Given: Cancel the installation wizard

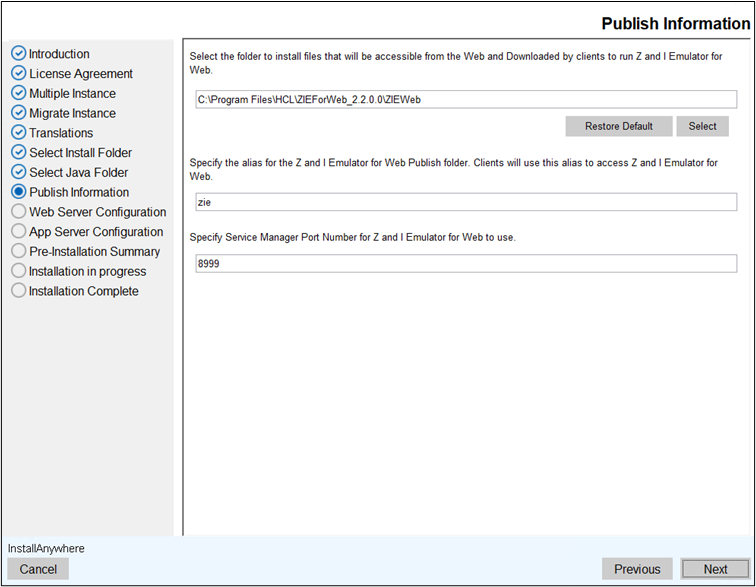Looking at the screenshot, I should [x=38, y=569].
